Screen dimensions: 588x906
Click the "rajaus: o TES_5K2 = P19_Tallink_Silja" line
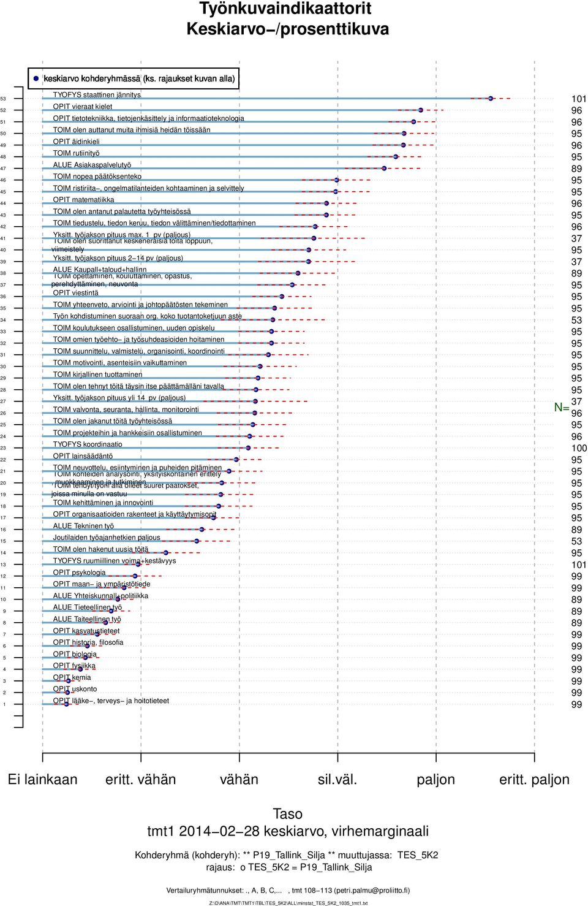[x=289, y=867]
